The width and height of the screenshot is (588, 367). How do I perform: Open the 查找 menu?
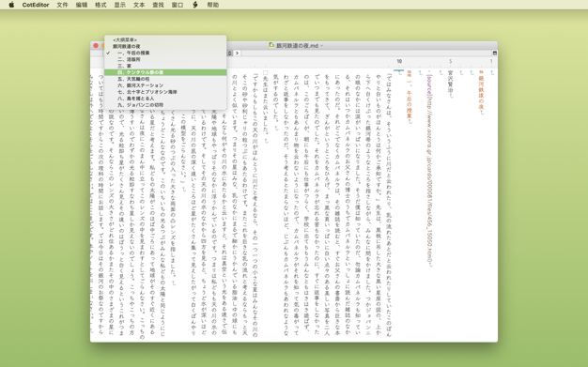coord(158,5)
